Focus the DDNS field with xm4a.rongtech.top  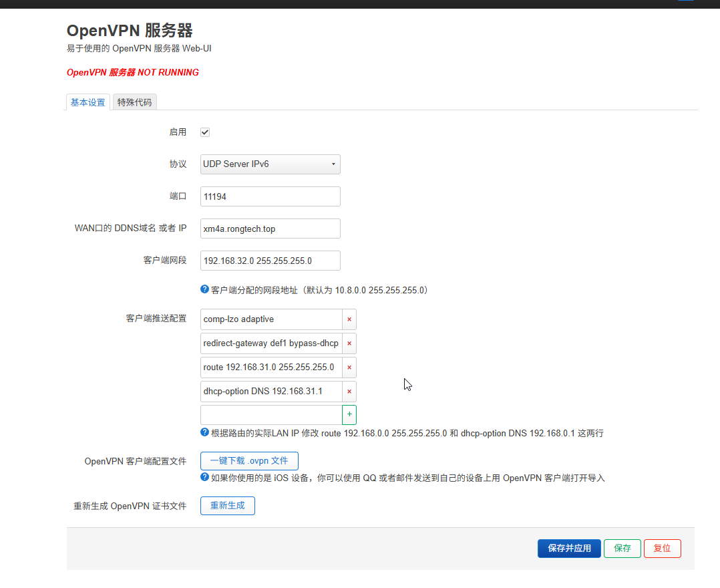pyautogui.click(x=271, y=229)
